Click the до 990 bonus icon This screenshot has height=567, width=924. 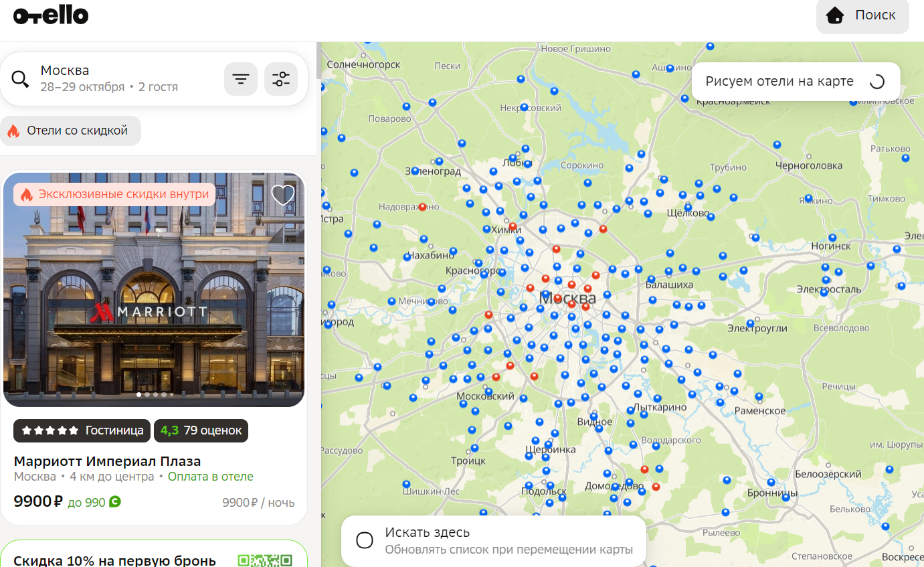[x=114, y=501]
